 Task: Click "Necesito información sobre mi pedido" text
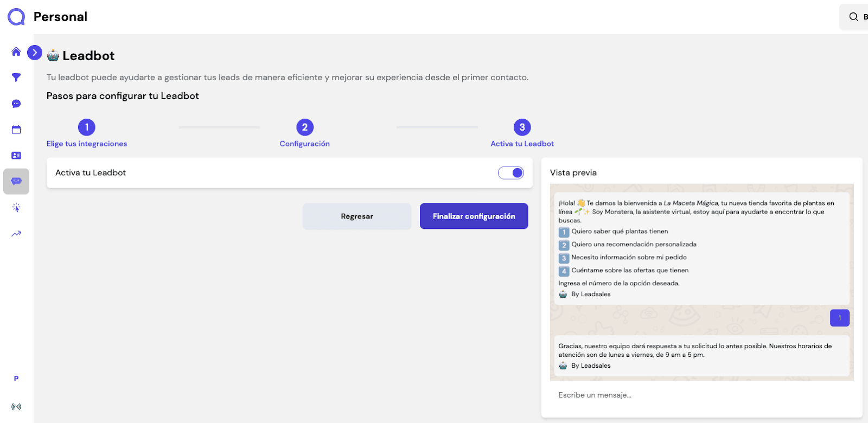click(x=629, y=258)
